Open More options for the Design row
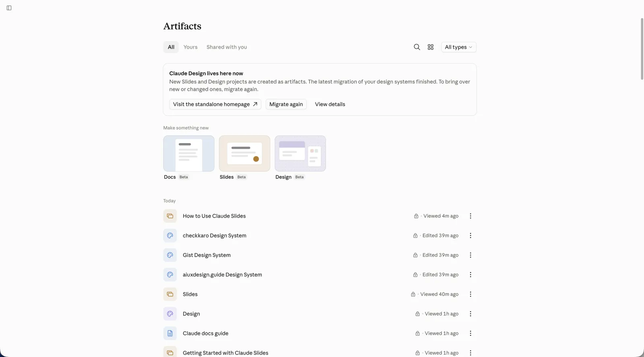The height and width of the screenshot is (357, 644). click(x=470, y=314)
